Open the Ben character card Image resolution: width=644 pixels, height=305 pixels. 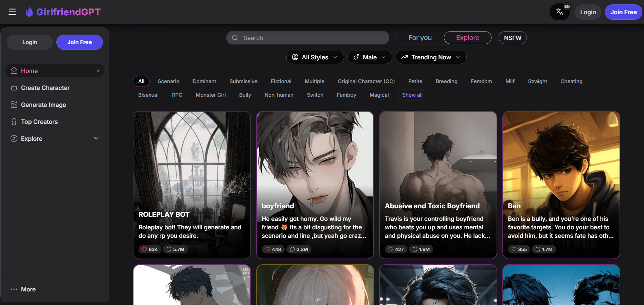561,185
